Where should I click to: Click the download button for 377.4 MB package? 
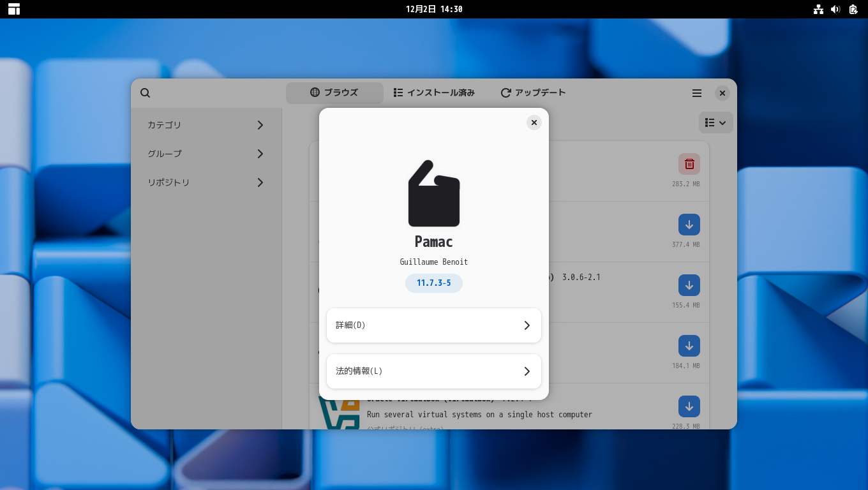point(689,225)
